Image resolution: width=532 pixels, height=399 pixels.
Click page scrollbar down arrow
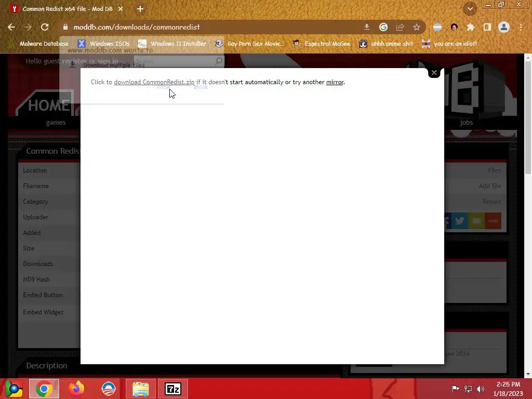tap(528, 374)
